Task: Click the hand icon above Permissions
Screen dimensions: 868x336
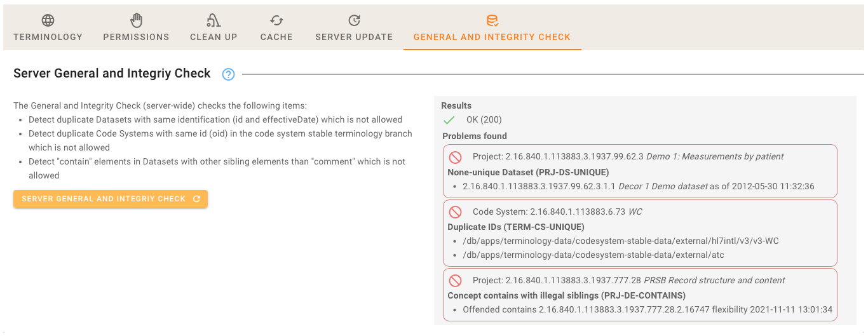Action: (136, 20)
